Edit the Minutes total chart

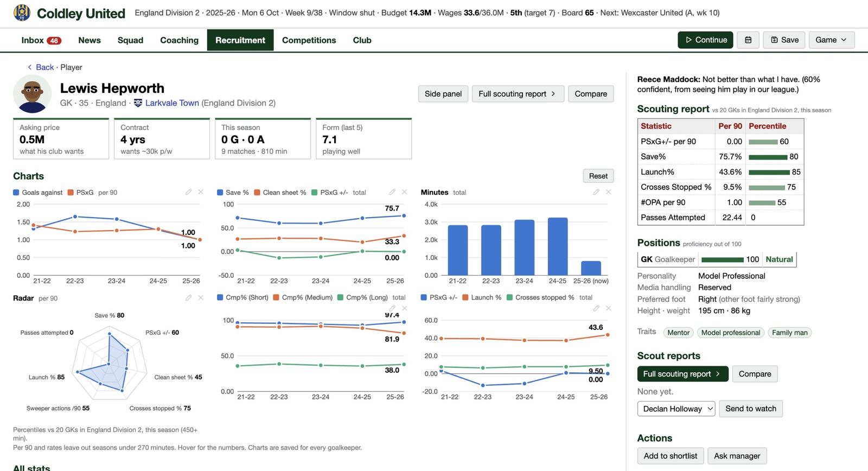tap(596, 192)
